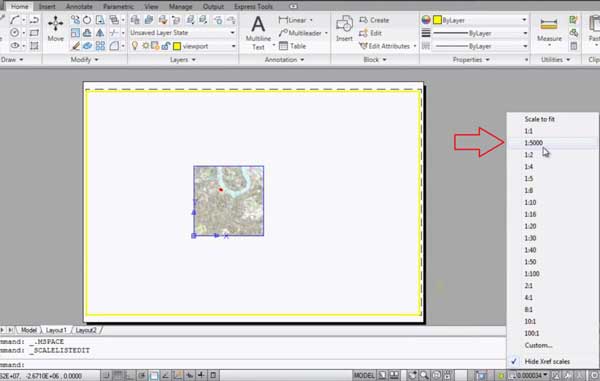600x381 pixels.
Task: Open the viewport layer dropdown
Action: coord(205,46)
